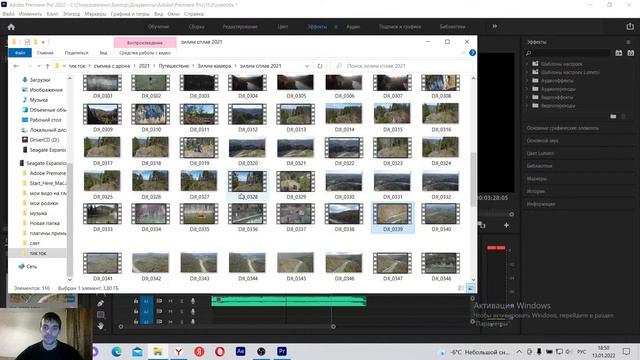Open OBS Studio from taskbar
Screen dimensions: 640x360
pyautogui.click(x=261, y=351)
